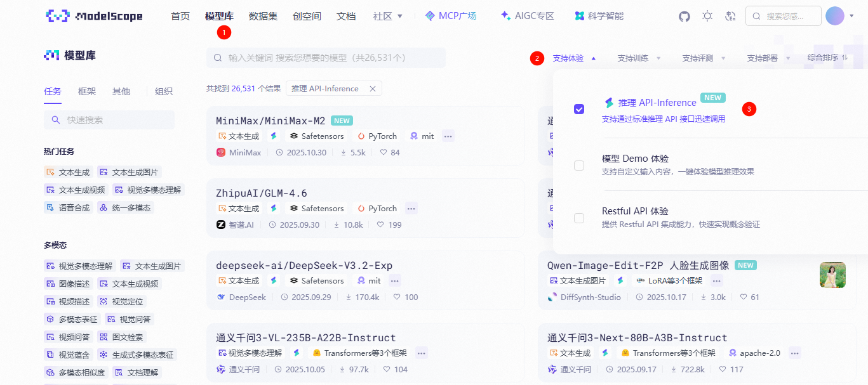The width and height of the screenshot is (868, 385).
Task: Filter by 文本生成 under 热门任务
Action: [68, 172]
